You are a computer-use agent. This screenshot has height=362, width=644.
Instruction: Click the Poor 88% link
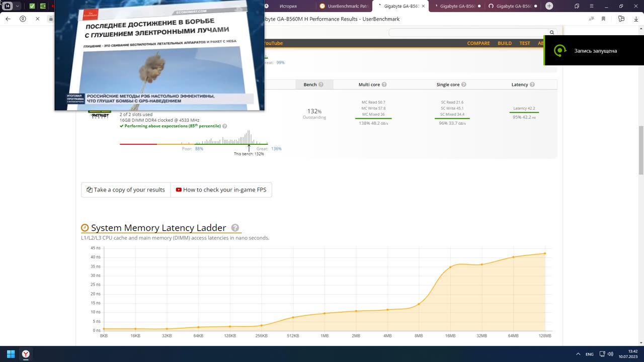point(199,149)
